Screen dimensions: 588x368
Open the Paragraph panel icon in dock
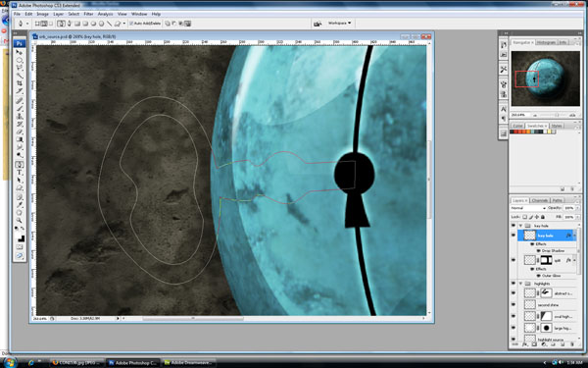pos(504,119)
